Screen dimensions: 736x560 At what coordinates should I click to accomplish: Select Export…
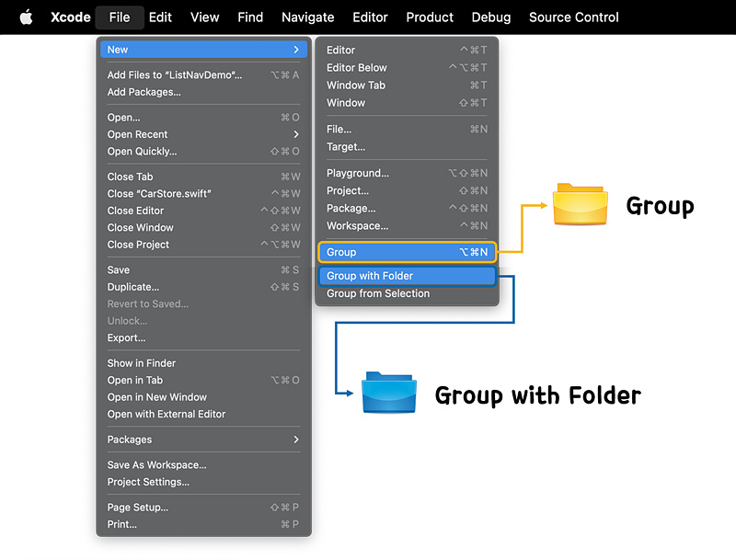203,337
